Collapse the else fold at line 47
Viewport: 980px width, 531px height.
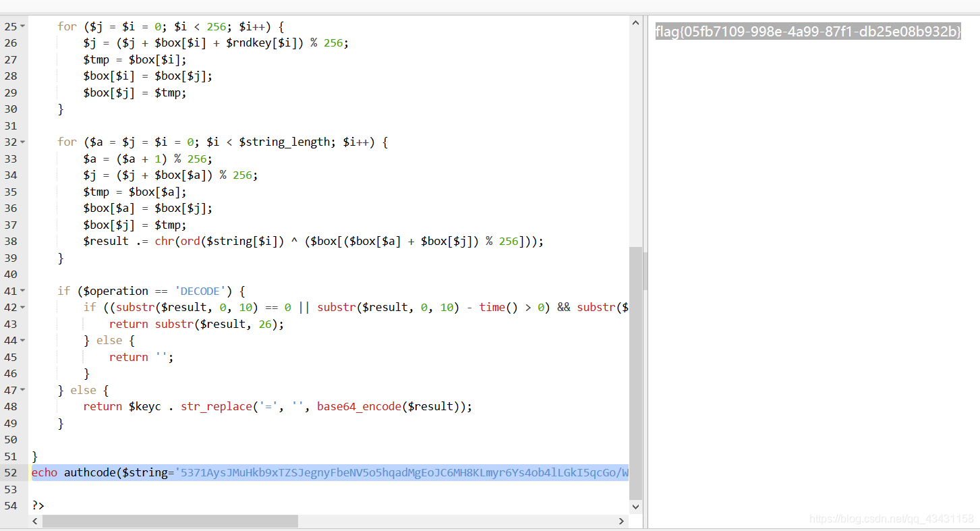[x=23, y=390]
